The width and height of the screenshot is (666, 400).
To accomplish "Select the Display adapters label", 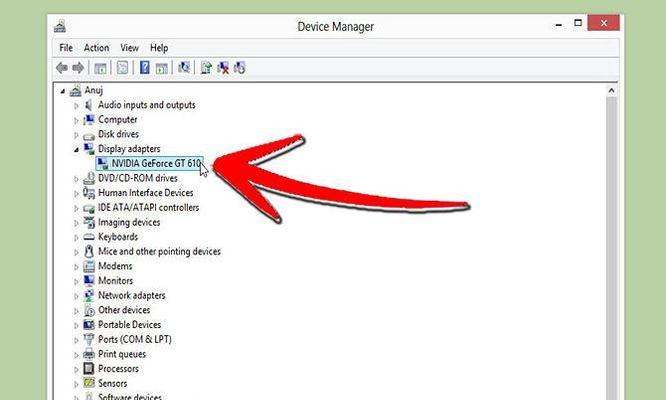I will point(129,149).
